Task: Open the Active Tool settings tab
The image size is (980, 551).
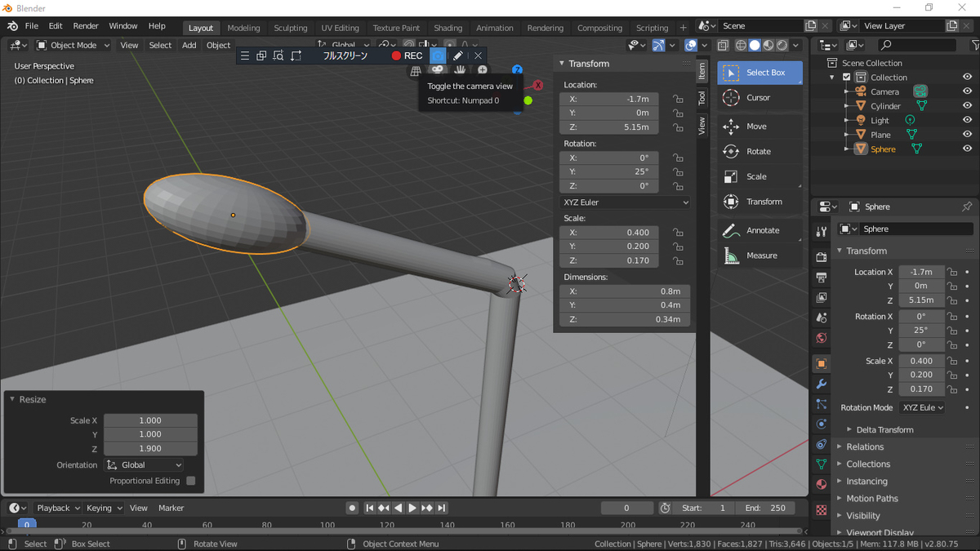Action: coord(822,232)
